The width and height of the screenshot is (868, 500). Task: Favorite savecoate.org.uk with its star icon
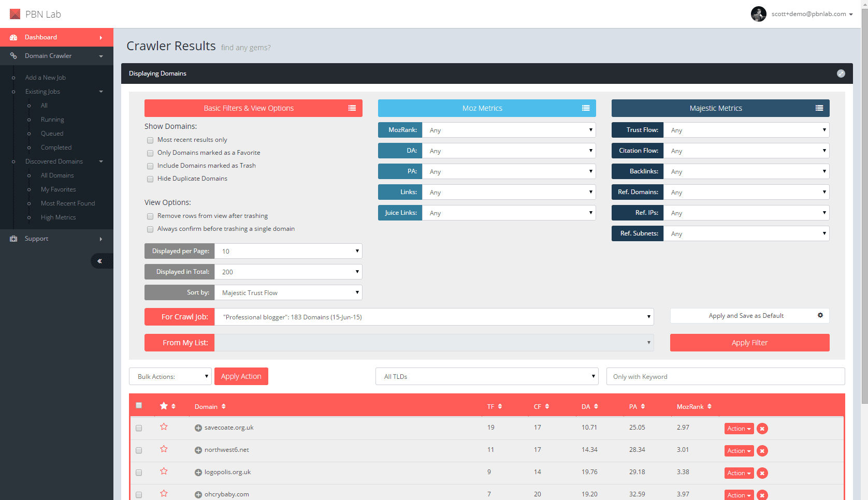pyautogui.click(x=164, y=427)
